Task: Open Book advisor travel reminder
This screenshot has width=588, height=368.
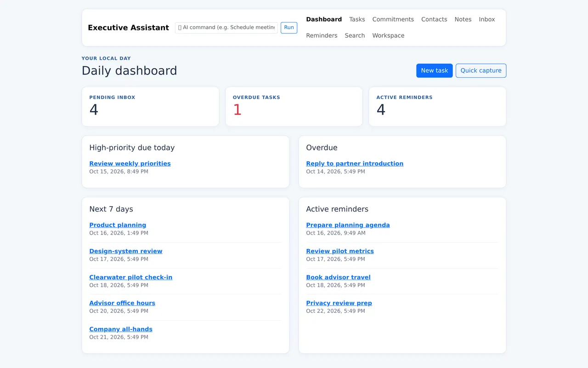Action: point(338,277)
